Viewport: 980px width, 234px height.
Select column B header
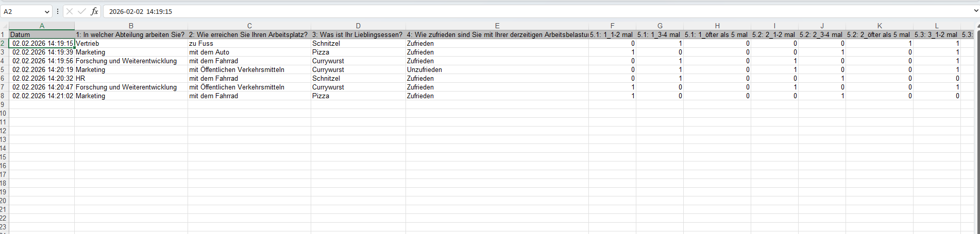coord(131,26)
